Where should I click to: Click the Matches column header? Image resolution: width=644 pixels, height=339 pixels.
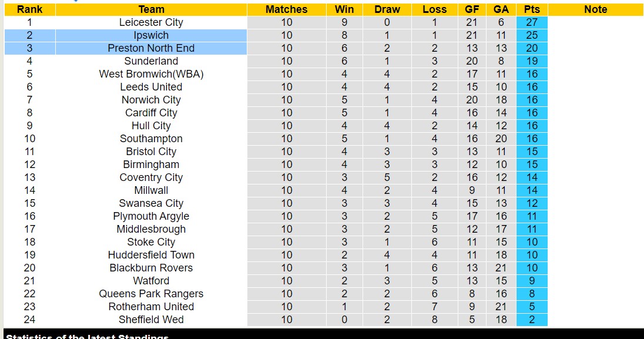pyautogui.click(x=286, y=9)
